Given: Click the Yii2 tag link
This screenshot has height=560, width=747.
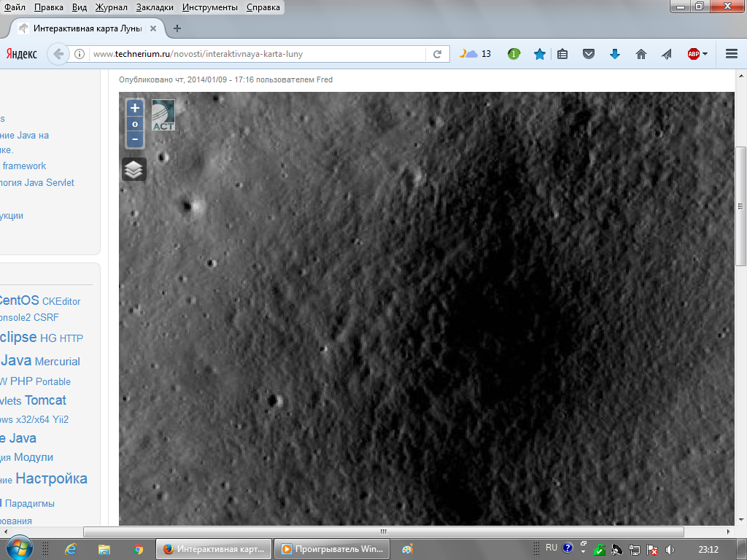Looking at the screenshot, I should (x=61, y=419).
